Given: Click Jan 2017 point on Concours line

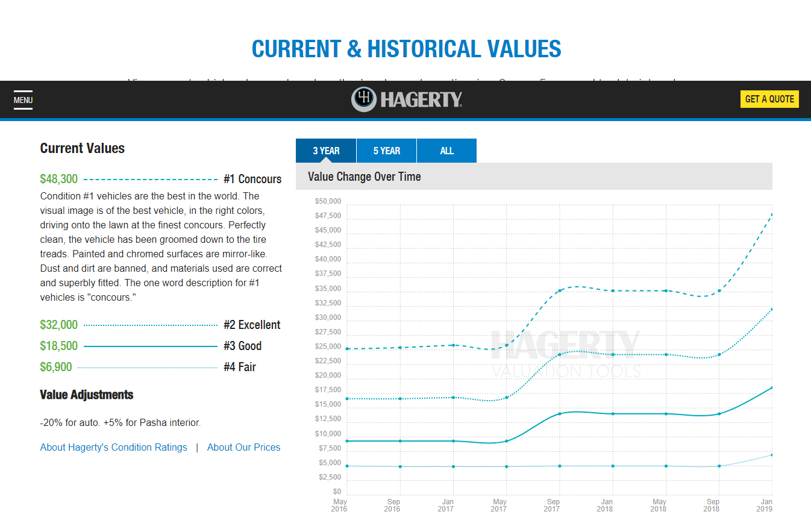Looking at the screenshot, I should (x=453, y=345).
